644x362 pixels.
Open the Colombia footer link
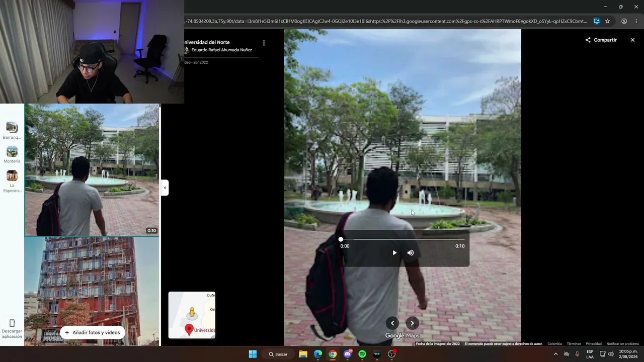click(x=554, y=344)
